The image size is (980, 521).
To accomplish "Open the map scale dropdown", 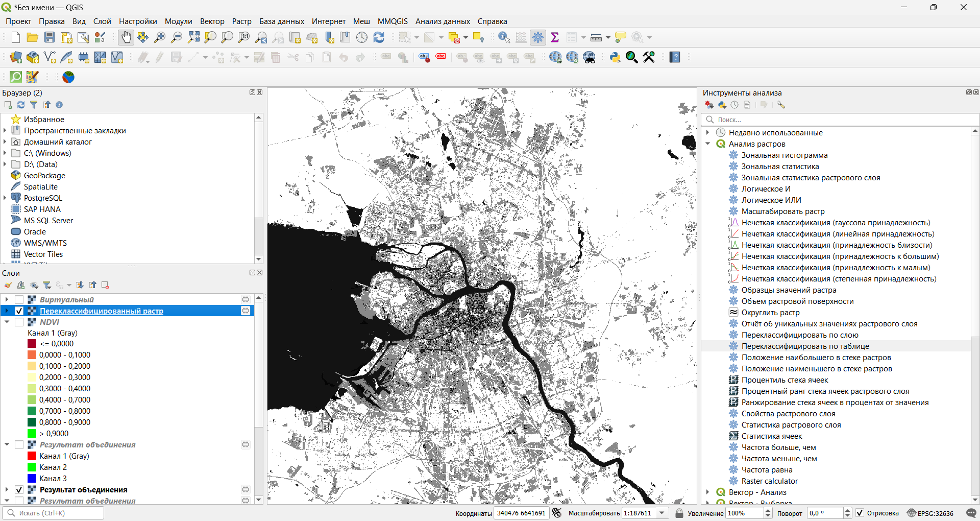I will pos(663,513).
